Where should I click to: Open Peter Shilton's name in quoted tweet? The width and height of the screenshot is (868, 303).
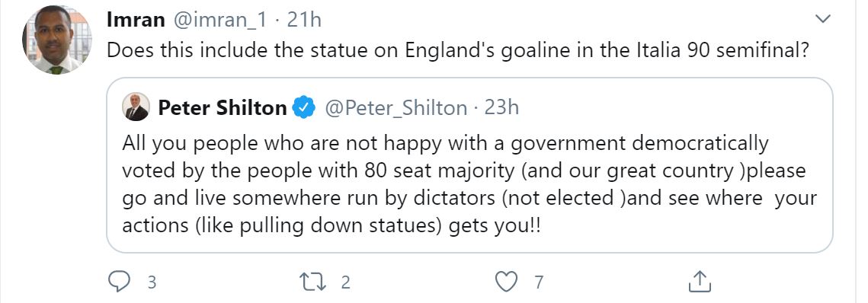(x=222, y=107)
